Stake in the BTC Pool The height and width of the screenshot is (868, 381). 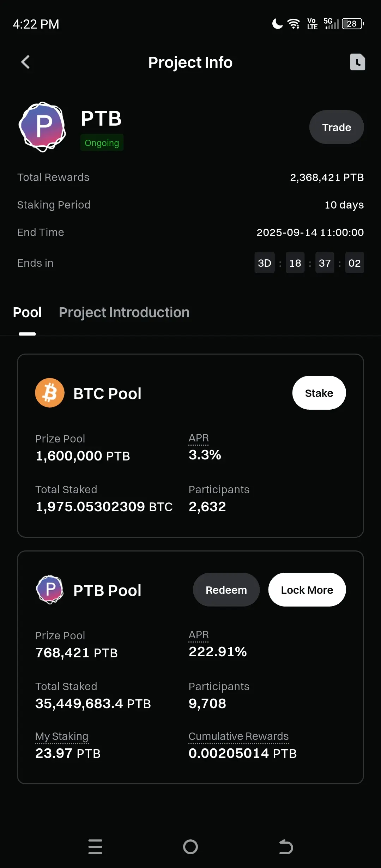click(x=319, y=393)
